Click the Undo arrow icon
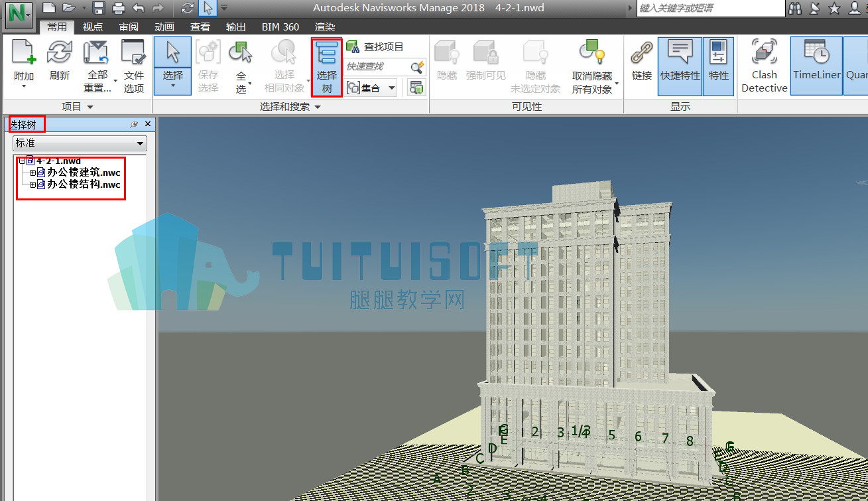 (138, 9)
